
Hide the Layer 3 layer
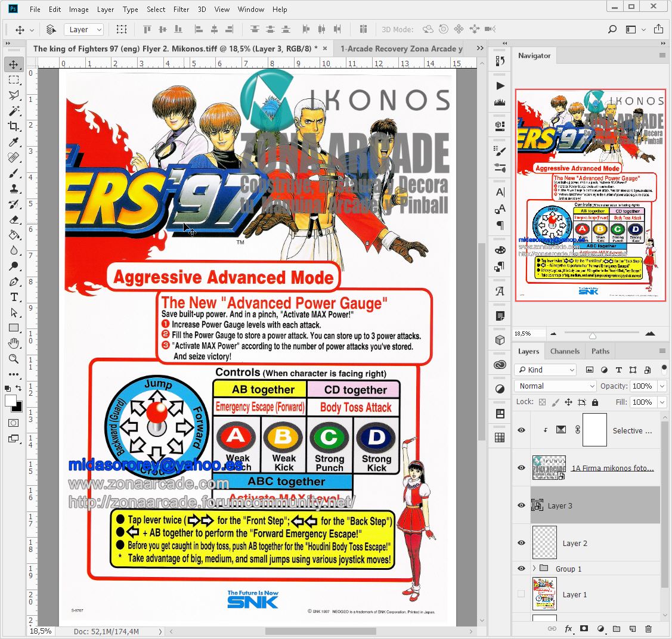click(521, 505)
